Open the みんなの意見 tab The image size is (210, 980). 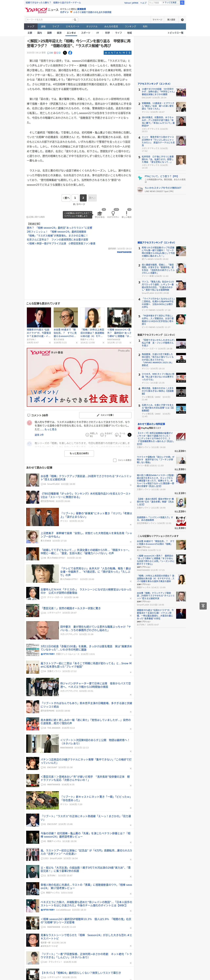111,27
